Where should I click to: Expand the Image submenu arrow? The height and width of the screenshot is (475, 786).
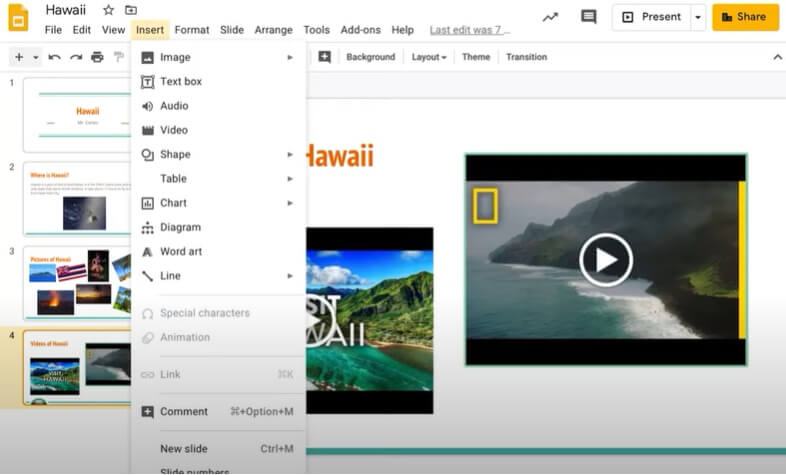click(290, 58)
